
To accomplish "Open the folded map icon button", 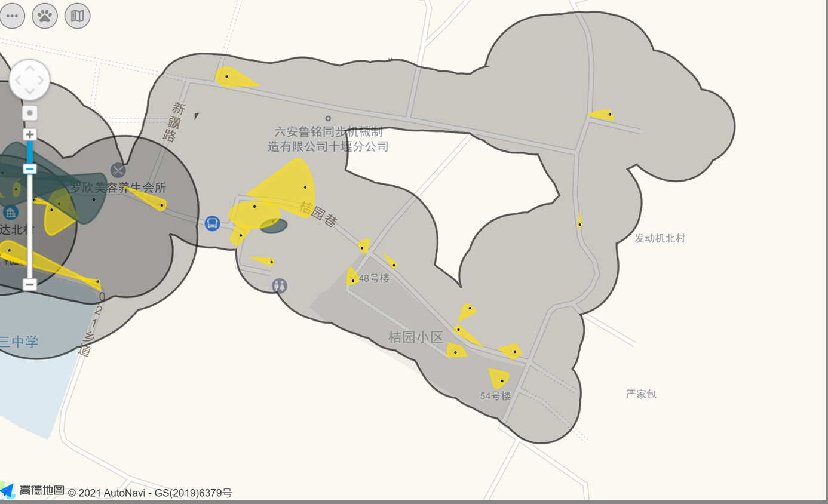I will click(78, 16).
